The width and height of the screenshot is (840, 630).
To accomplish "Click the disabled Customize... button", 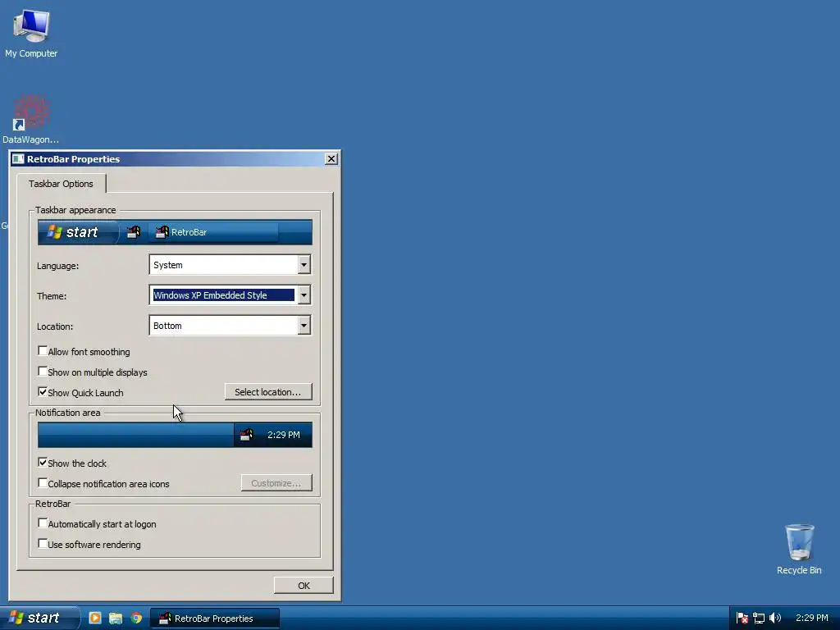I will pyautogui.click(x=276, y=483).
